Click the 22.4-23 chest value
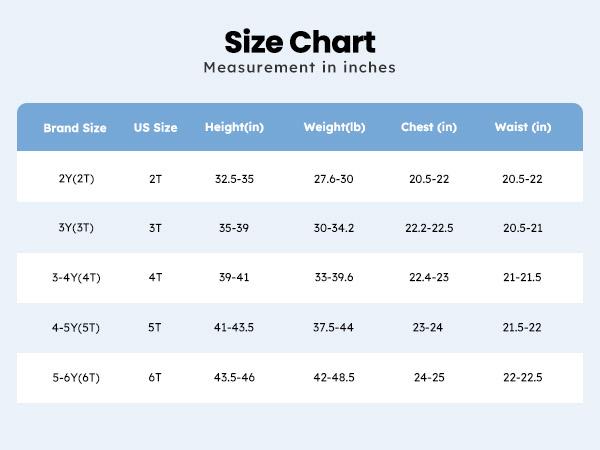The width and height of the screenshot is (600, 450). pos(429,277)
